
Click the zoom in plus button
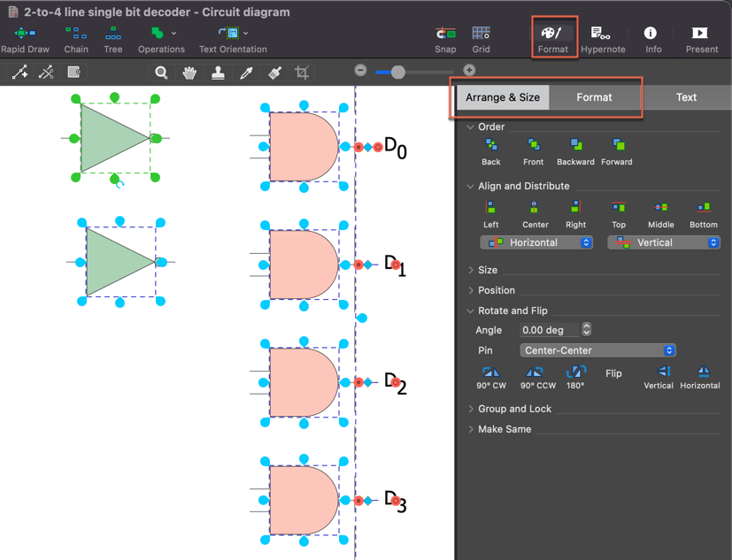pyautogui.click(x=469, y=71)
